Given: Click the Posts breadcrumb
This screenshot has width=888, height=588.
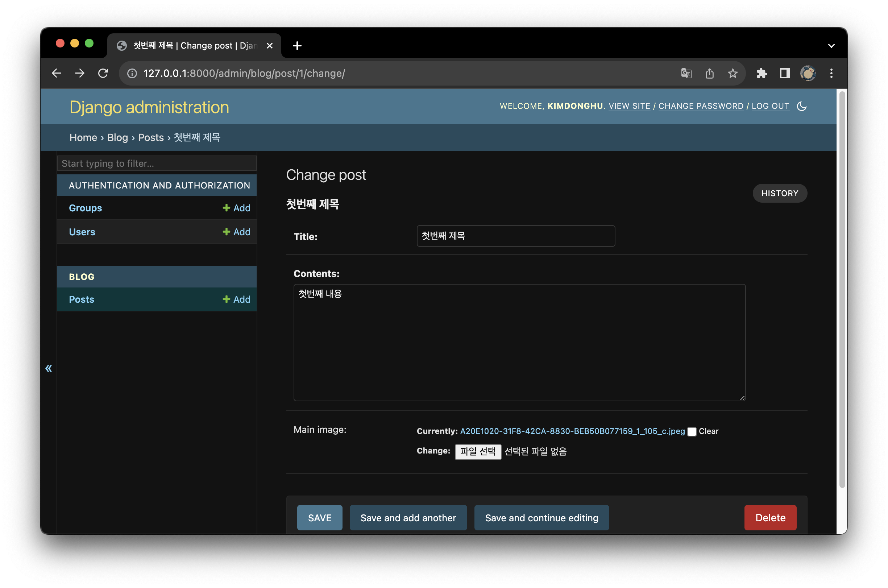Looking at the screenshot, I should 151,138.
